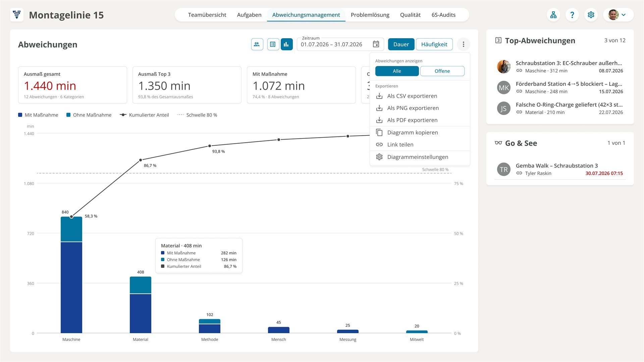Close the three-dot more options menu

[x=464, y=44]
